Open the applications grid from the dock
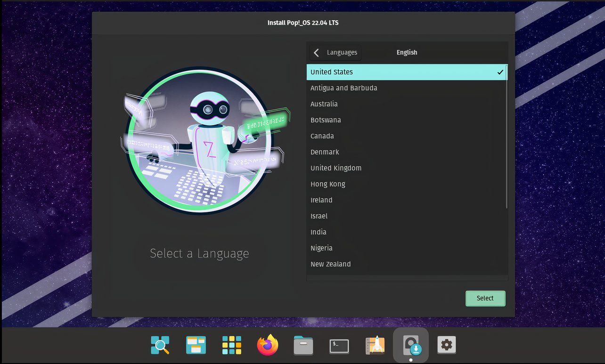The width and height of the screenshot is (605, 364). [231, 345]
